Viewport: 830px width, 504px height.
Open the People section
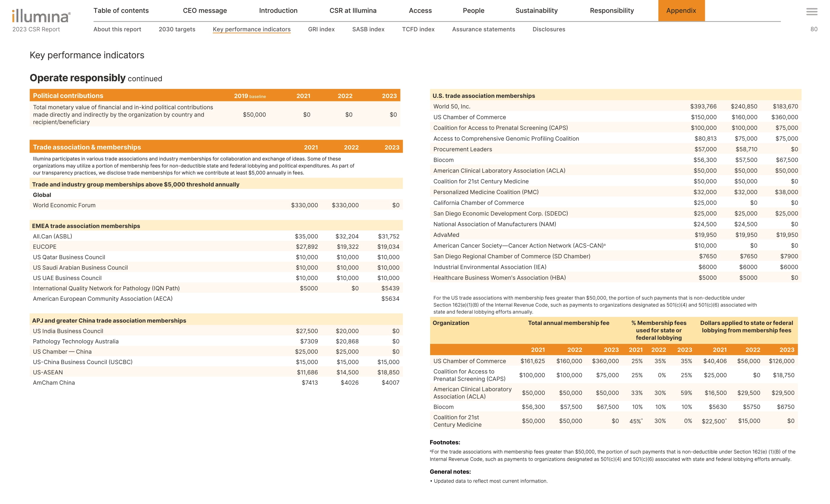click(473, 10)
